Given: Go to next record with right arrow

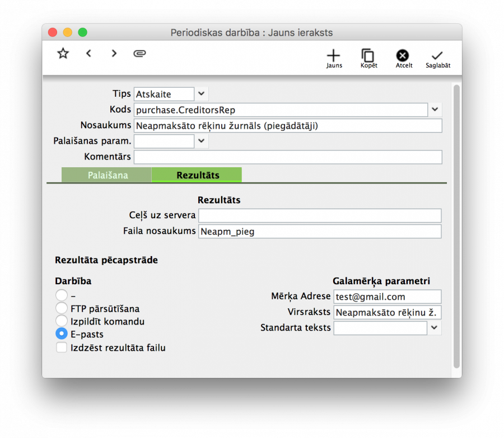Looking at the screenshot, I should tap(114, 53).
